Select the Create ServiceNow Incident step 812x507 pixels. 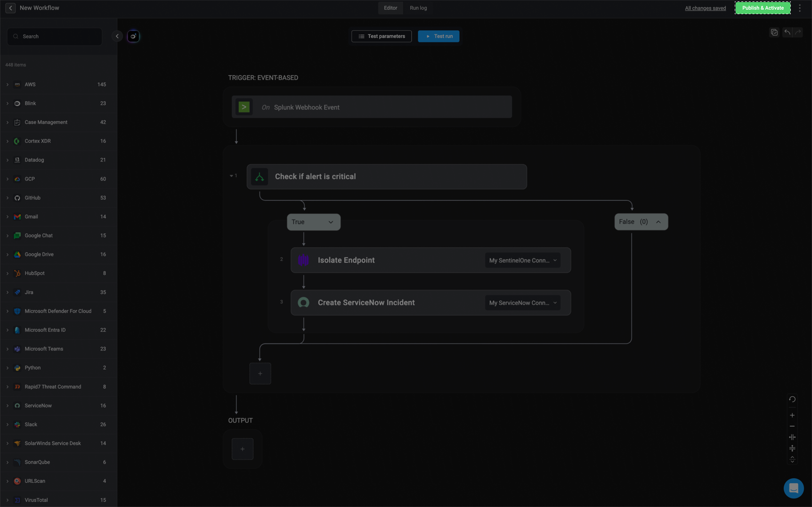(430, 303)
